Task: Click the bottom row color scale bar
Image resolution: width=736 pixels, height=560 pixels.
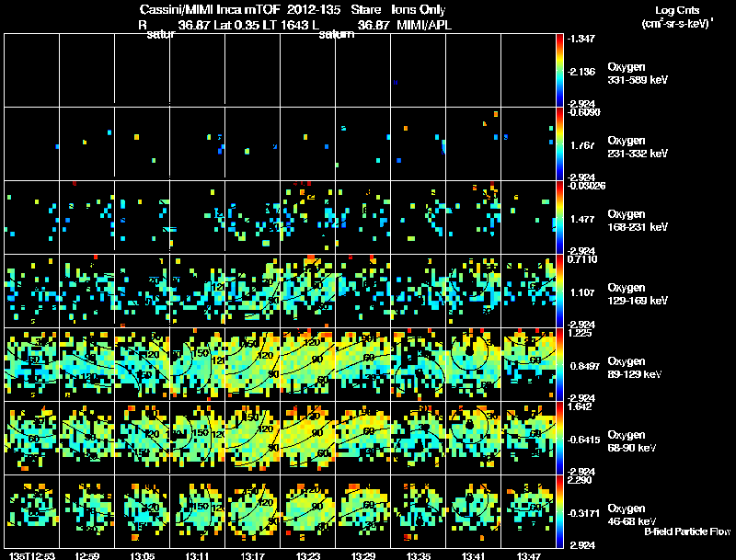Action: pos(559,511)
